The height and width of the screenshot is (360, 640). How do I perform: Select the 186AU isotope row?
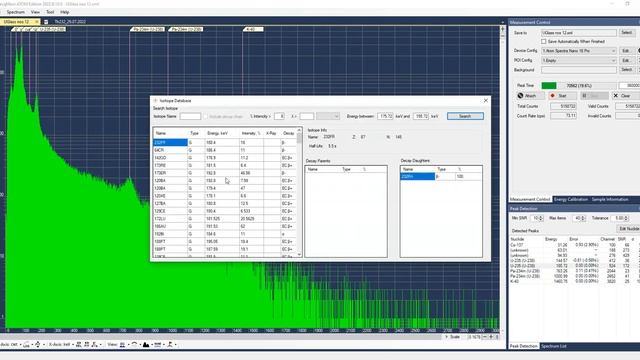point(224,226)
